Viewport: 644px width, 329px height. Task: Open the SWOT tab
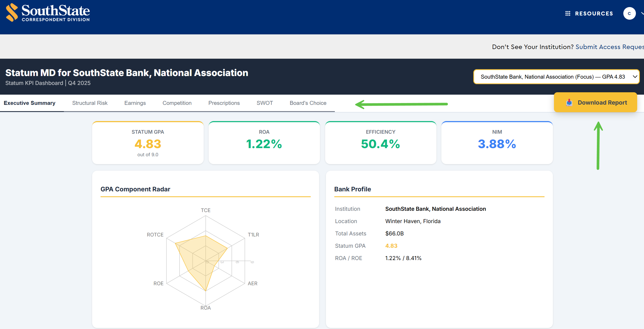click(x=264, y=103)
